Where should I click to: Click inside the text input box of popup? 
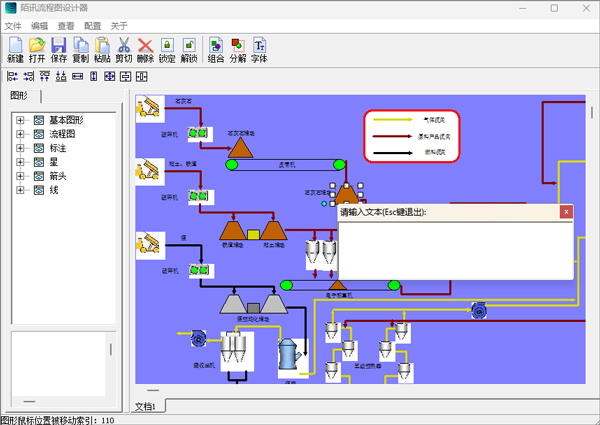click(455, 249)
